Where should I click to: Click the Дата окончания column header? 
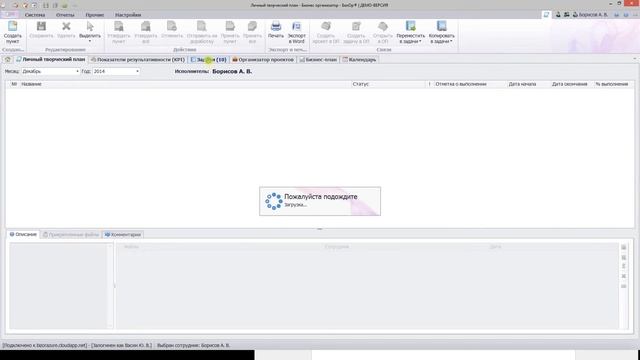[x=569, y=84]
